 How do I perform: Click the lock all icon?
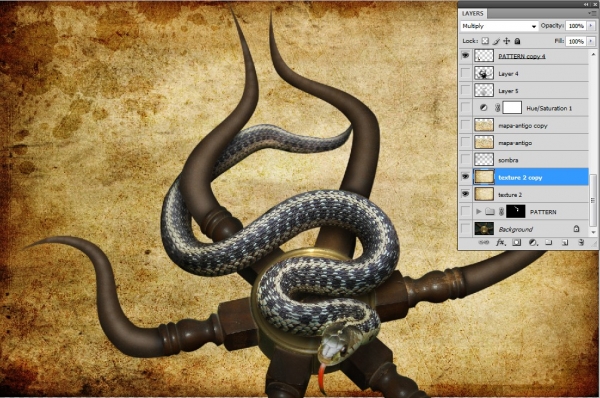pyautogui.click(x=517, y=41)
